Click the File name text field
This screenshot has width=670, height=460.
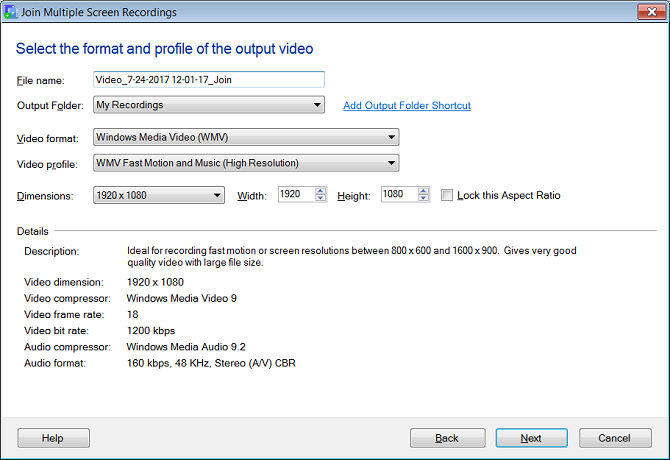[x=208, y=80]
